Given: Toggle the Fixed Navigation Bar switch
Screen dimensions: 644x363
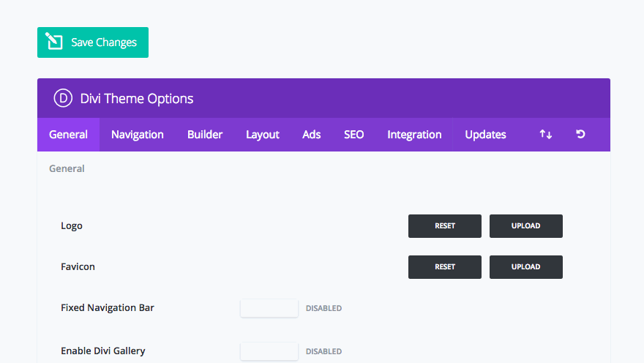Looking at the screenshot, I should [269, 308].
